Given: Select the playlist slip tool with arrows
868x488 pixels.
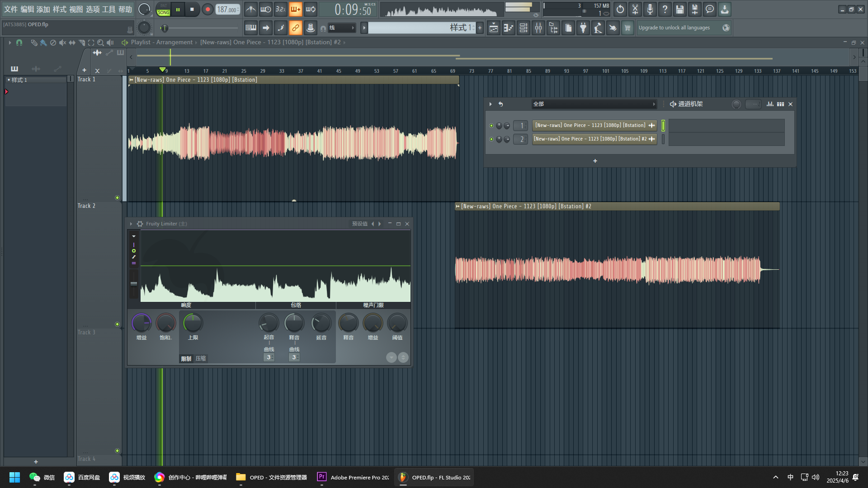Looking at the screenshot, I should click(x=72, y=42).
